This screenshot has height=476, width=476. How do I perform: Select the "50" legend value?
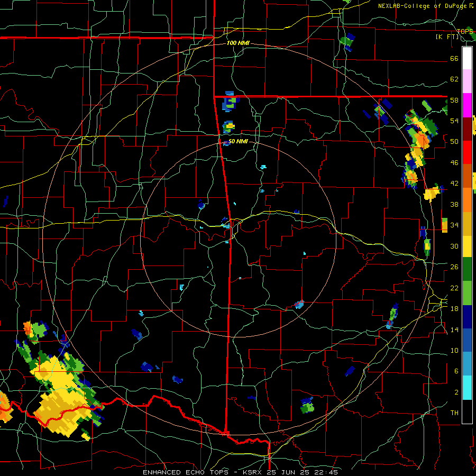[x=454, y=141]
